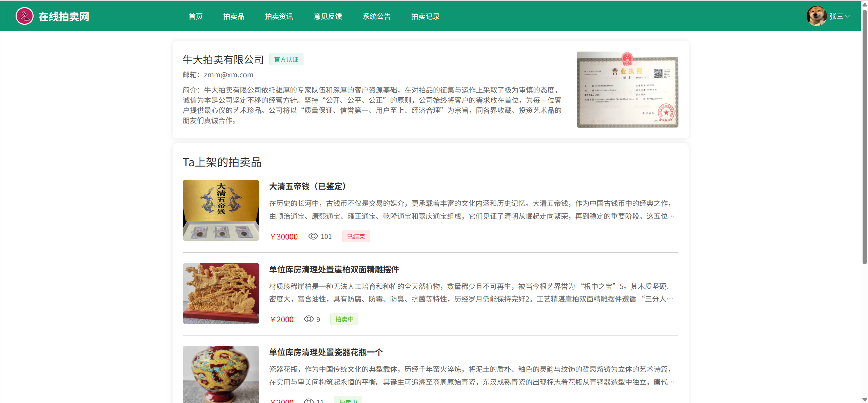The image size is (868, 403).
Task: Click the auction gavel logo icon
Action: click(x=24, y=16)
